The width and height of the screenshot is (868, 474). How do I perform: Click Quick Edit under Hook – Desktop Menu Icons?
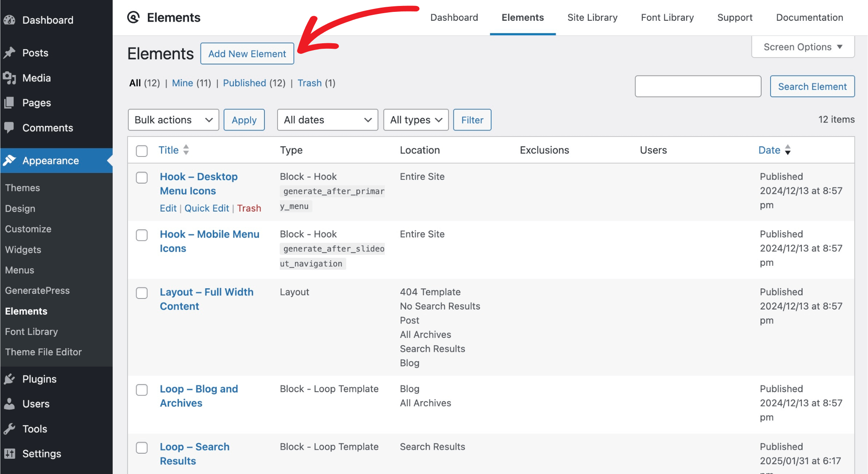pyautogui.click(x=206, y=208)
